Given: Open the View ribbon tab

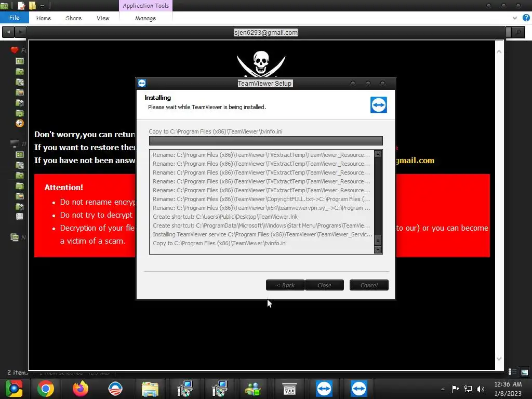Looking at the screenshot, I should coord(103,18).
